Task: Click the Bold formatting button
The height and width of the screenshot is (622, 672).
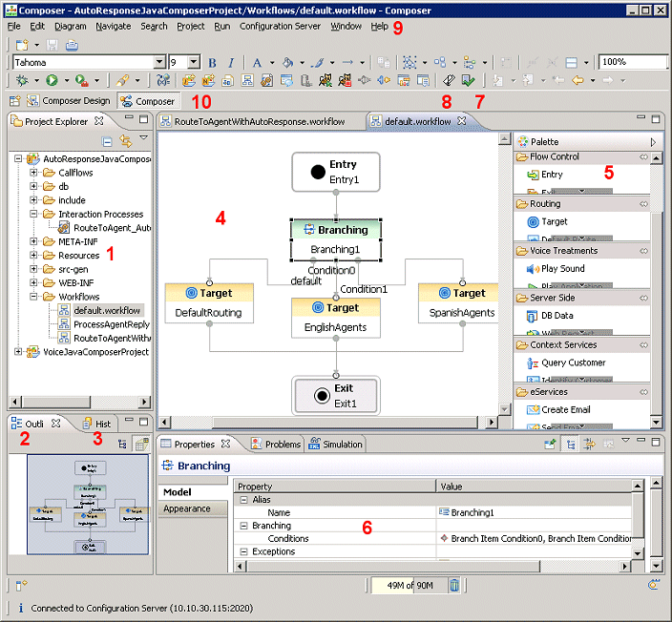Action: click(x=212, y=63)
